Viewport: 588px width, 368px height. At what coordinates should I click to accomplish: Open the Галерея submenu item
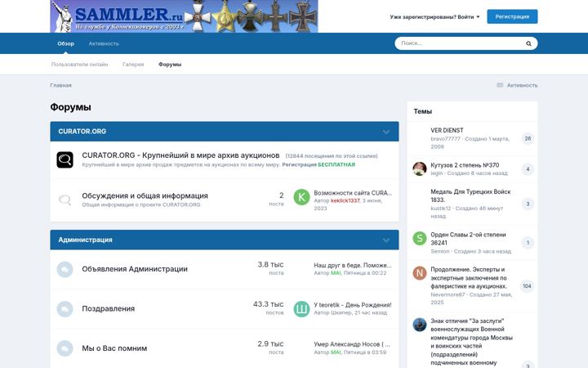click(133, 65)
